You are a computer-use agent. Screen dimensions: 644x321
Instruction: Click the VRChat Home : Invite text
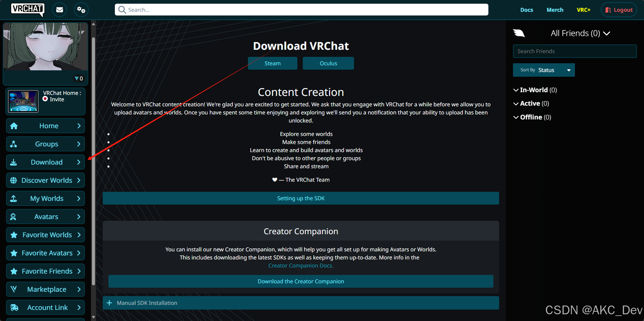coord(62,96)
